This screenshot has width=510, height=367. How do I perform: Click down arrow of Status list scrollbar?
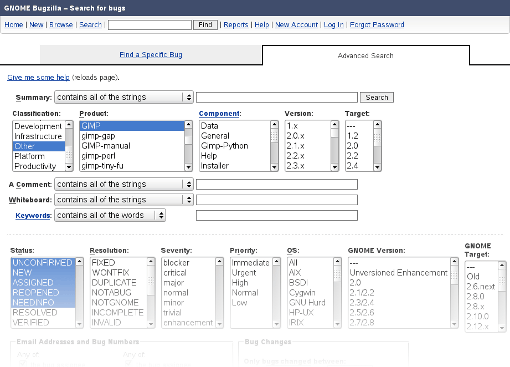(x=79, y=324)
